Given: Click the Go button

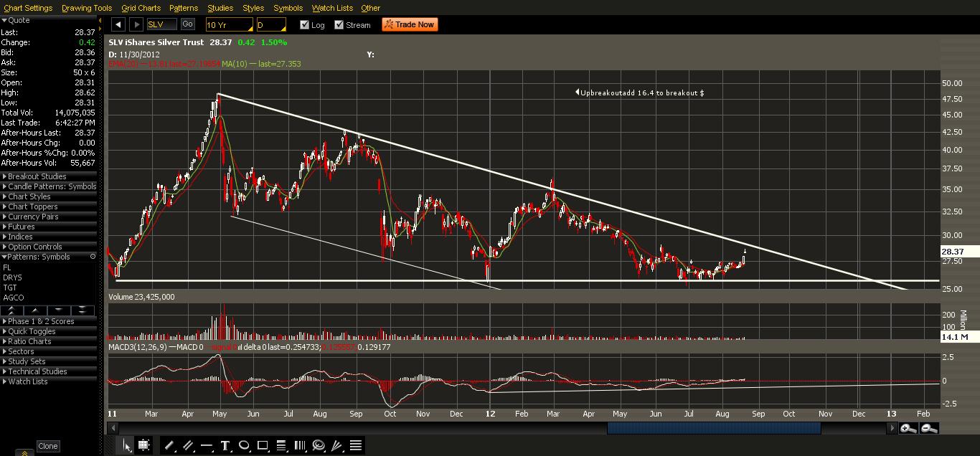Looking at the screenshot, I should 187,24.
